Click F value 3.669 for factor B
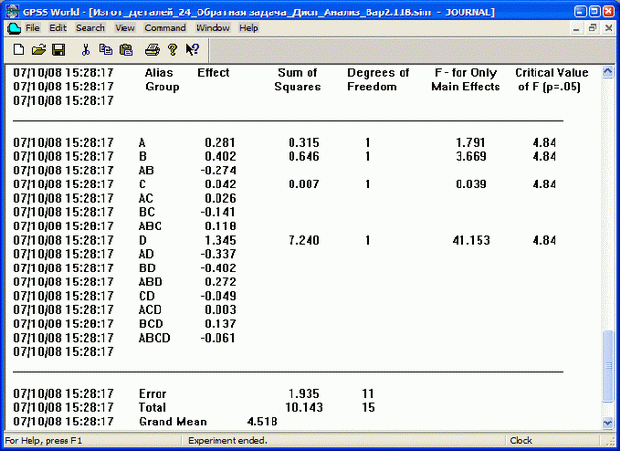620x451 pixels. (471, 157)
